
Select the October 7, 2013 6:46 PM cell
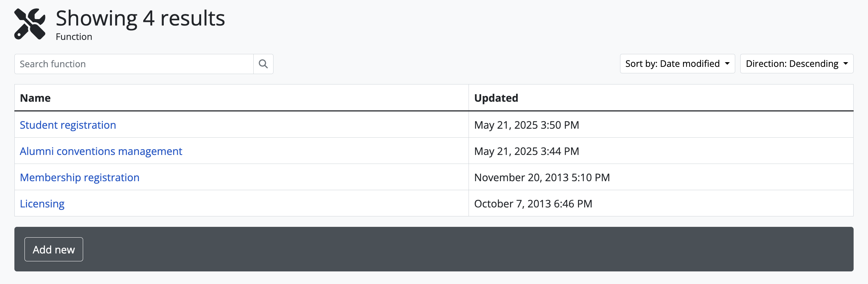(533, 203)
